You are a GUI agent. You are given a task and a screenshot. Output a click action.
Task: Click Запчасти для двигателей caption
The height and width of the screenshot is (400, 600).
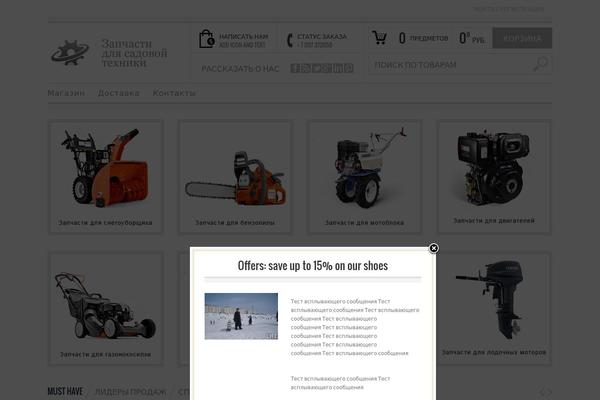494,220
